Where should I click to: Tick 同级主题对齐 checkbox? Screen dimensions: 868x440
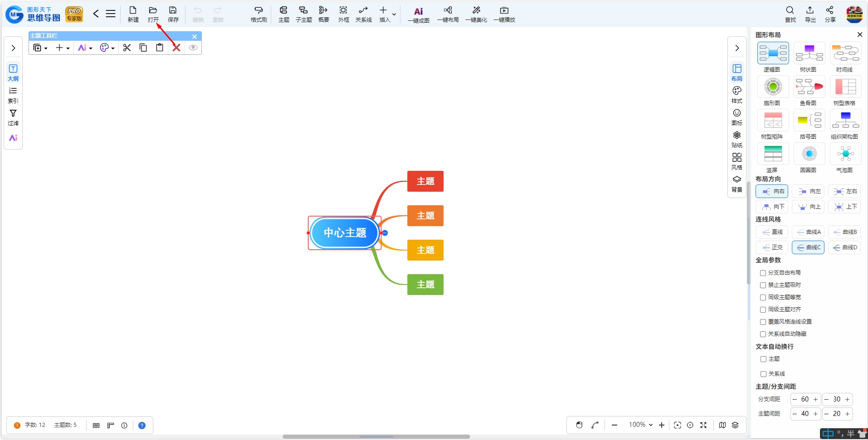point(763,309)
